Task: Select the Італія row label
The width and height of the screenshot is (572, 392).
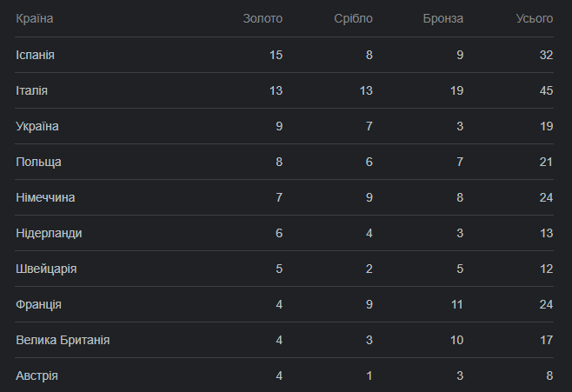Action: coord(32,90)
